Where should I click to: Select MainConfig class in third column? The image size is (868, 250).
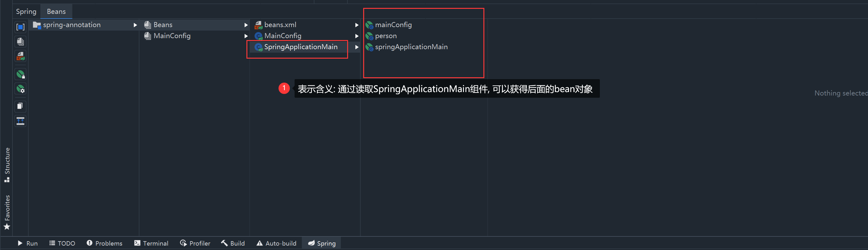pos(305,36)
